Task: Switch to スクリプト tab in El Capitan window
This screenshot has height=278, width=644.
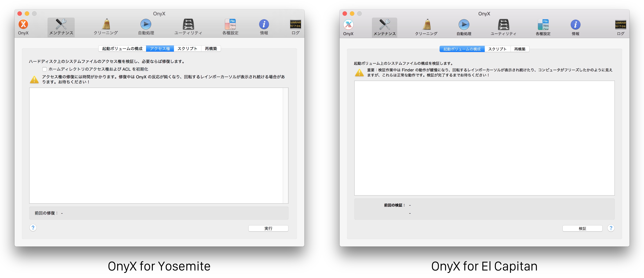Action: coord(497,49)
